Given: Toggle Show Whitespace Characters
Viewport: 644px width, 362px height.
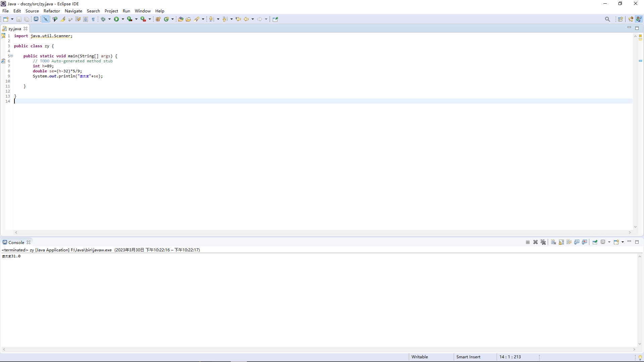Looking at the screenshot, I should (93, 19).
